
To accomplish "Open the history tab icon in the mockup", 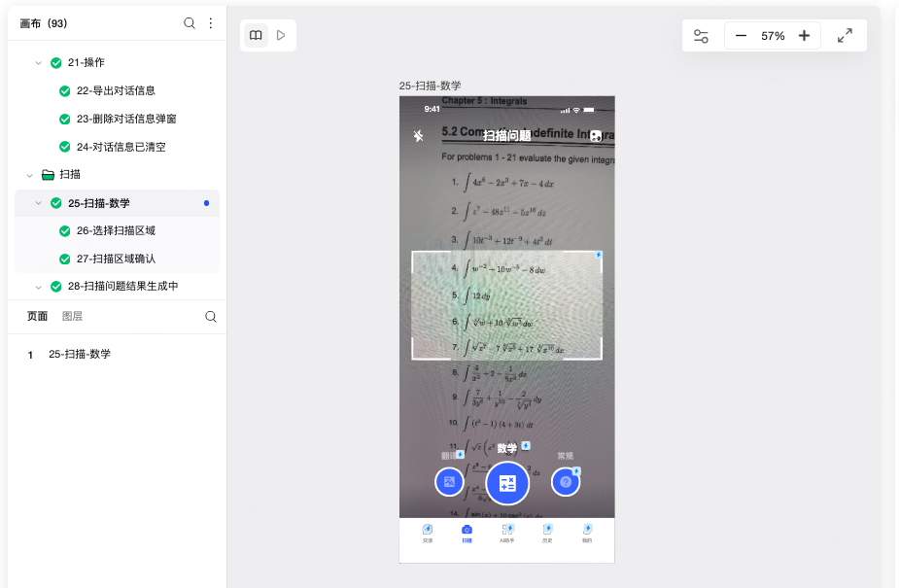I will [547, 533].
